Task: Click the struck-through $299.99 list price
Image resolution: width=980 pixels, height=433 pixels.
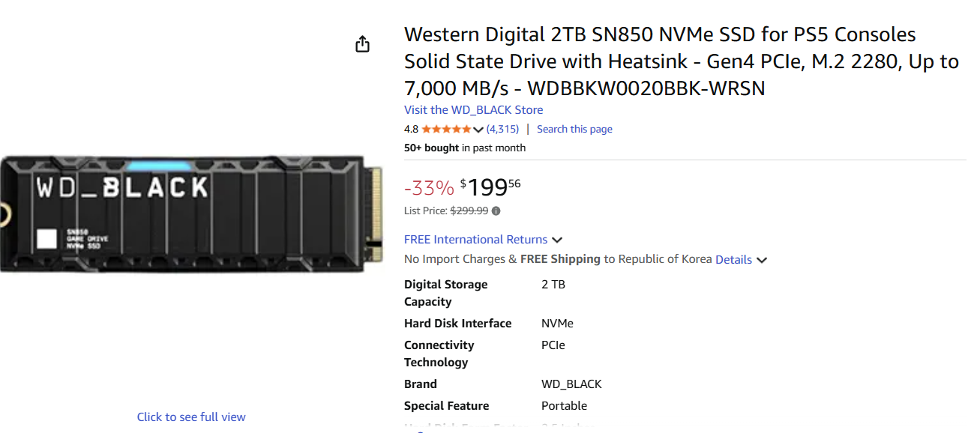Action: tap(469, 211)
